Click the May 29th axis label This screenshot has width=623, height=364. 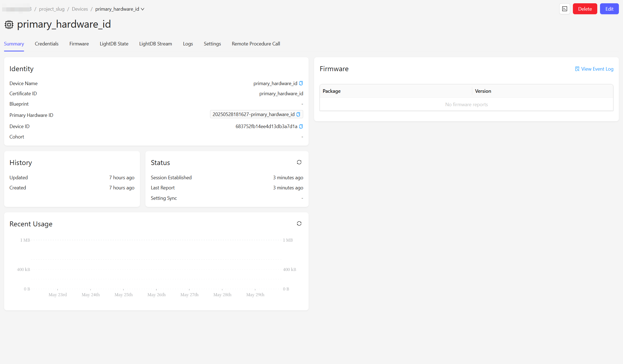pyautogui.click(x=255, y=295)
